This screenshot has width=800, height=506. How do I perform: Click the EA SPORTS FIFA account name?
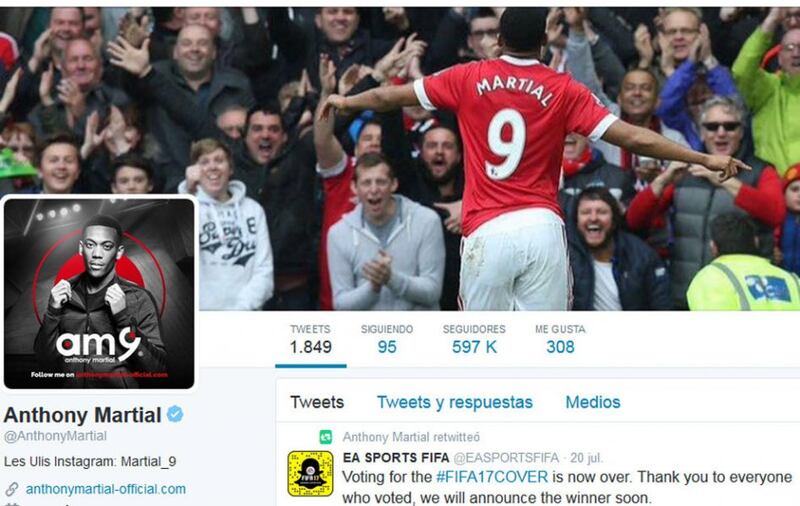(396, 458)
